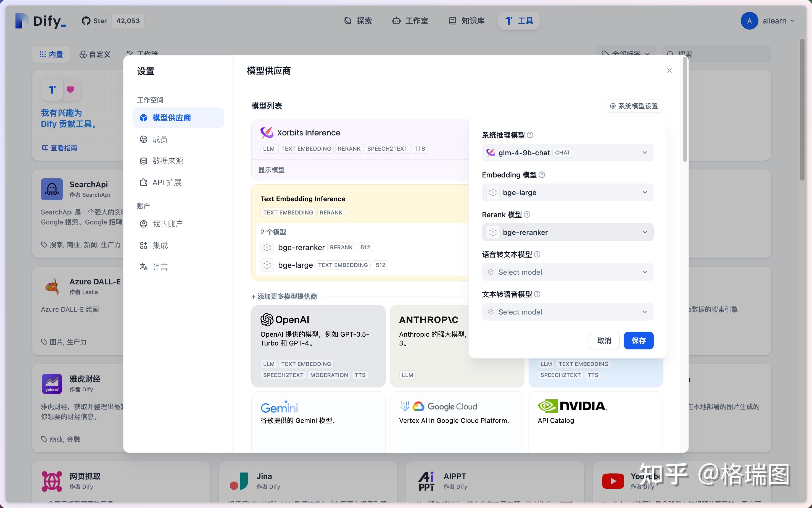Open the GitHub Star counter
Viewport: 812px width, 508px height.
coord(111,20)
